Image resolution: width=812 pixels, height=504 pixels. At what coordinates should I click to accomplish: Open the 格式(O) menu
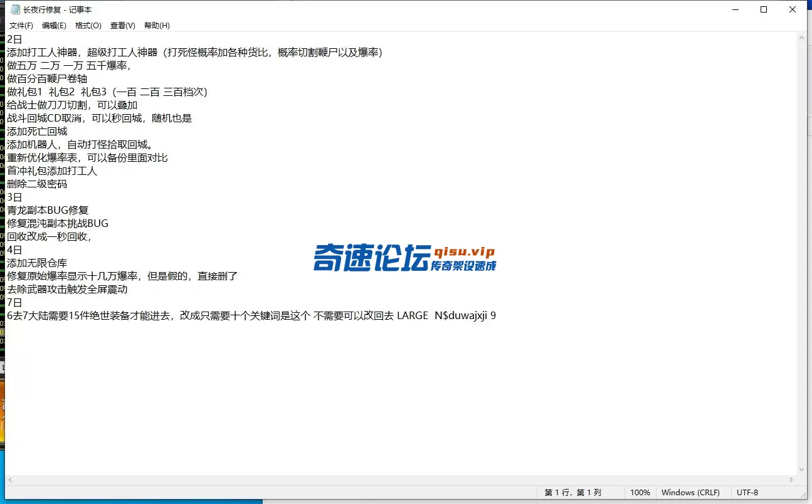88,26
